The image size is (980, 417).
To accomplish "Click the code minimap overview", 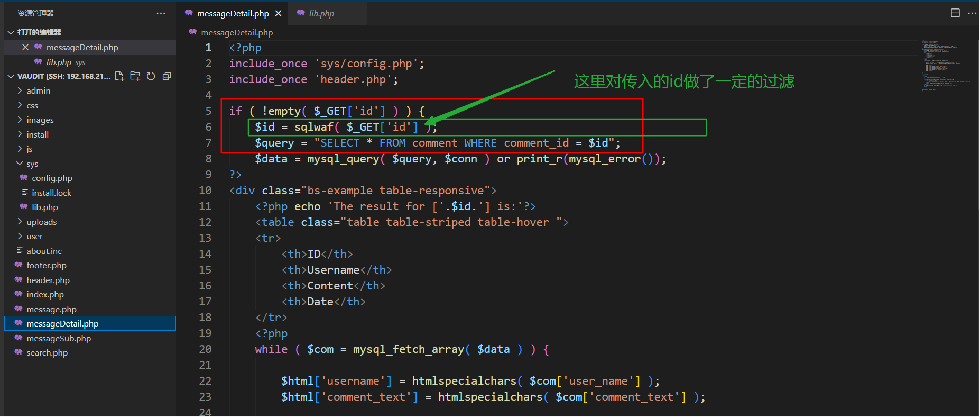I will click(946, 65).
